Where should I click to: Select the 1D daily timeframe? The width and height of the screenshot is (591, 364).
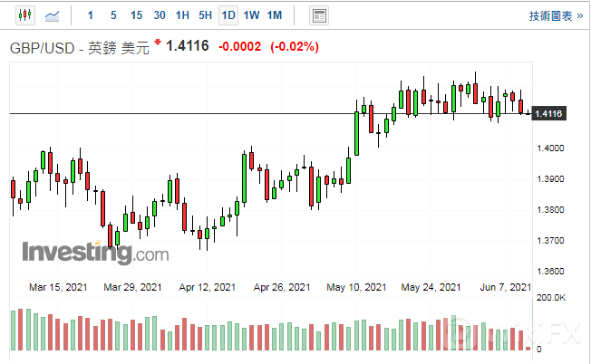point(228,15)
